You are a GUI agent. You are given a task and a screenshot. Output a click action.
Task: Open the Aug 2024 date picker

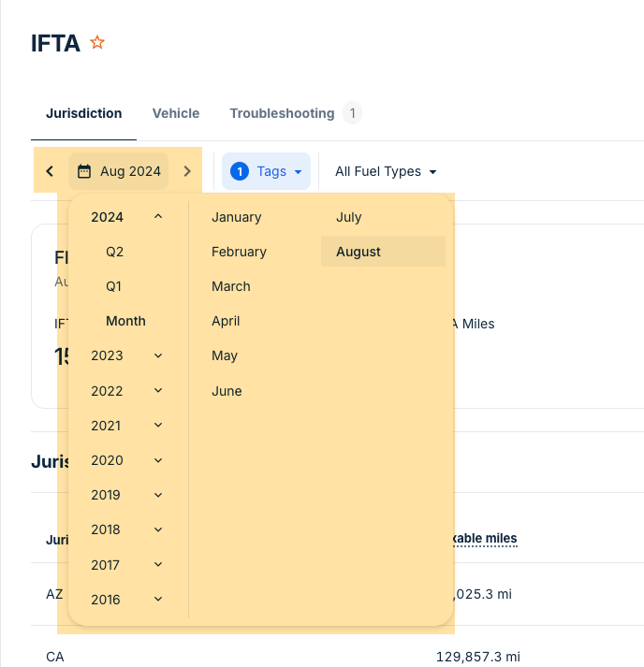(x=118, y=171)
